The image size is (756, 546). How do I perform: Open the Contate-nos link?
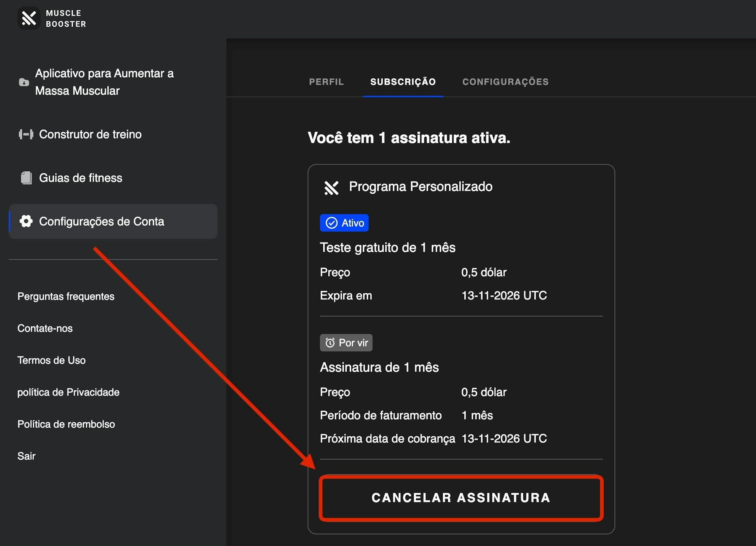pos(45,328)
